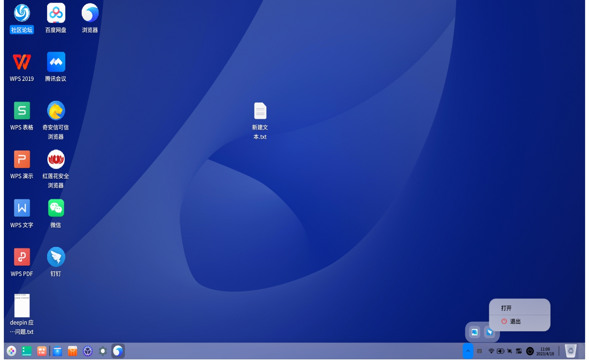Click the 红莲花安全浏览器 desktop icon
The width and height of the screenshot is (589, 364).
[56, 169]
